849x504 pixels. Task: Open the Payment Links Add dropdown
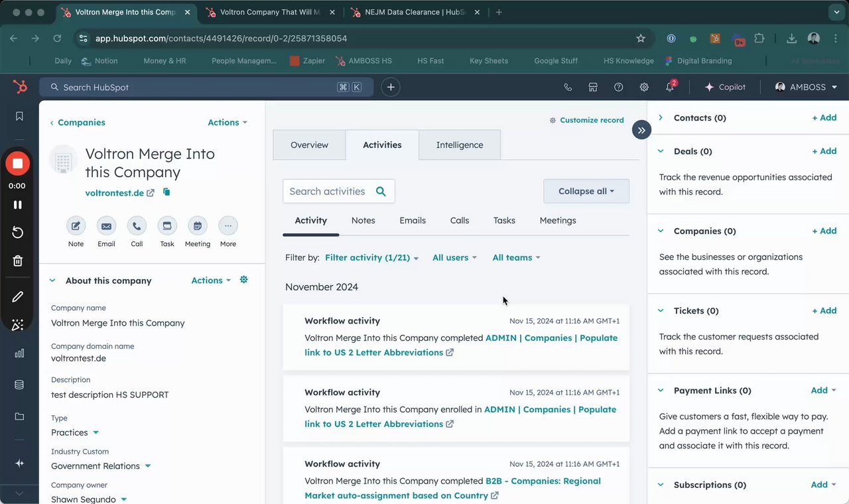pos(824,391)
